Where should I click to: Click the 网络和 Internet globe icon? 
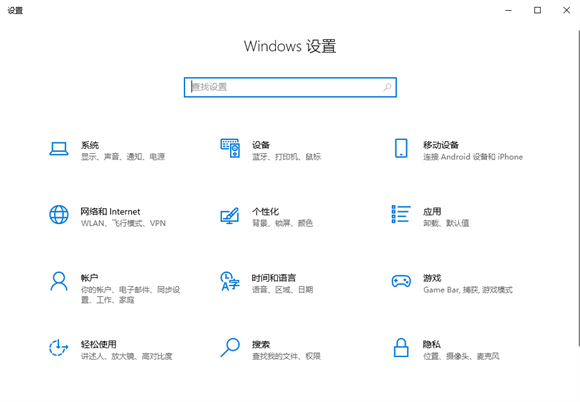coord(59,215)
